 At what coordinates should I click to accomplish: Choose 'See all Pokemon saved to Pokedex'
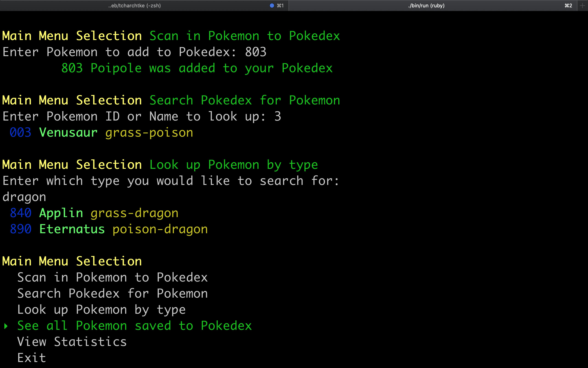tap(134, 326)
